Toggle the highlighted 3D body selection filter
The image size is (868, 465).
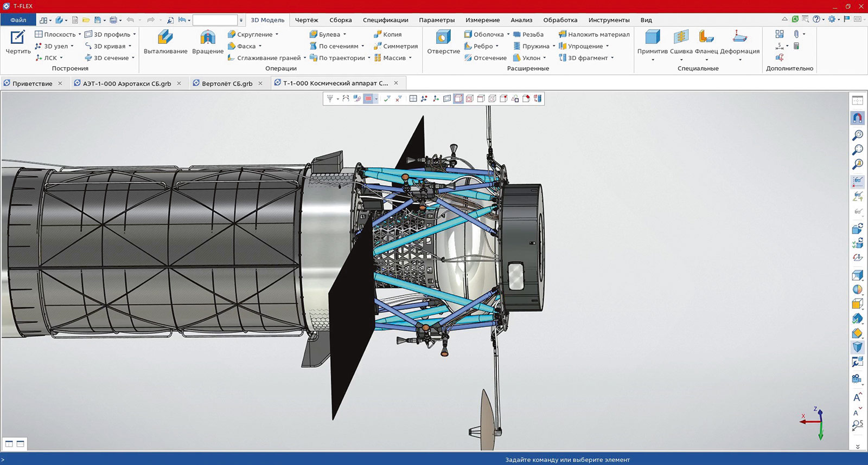458,99
